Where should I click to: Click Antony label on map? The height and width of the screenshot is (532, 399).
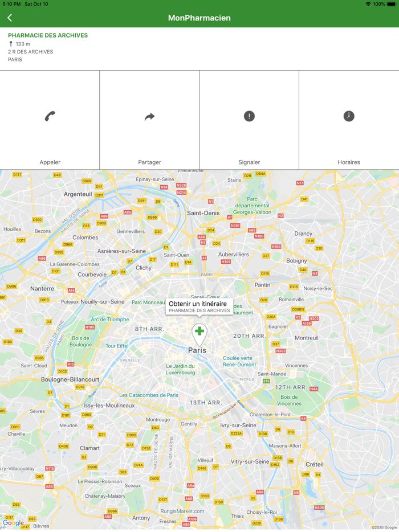[141, 518]
